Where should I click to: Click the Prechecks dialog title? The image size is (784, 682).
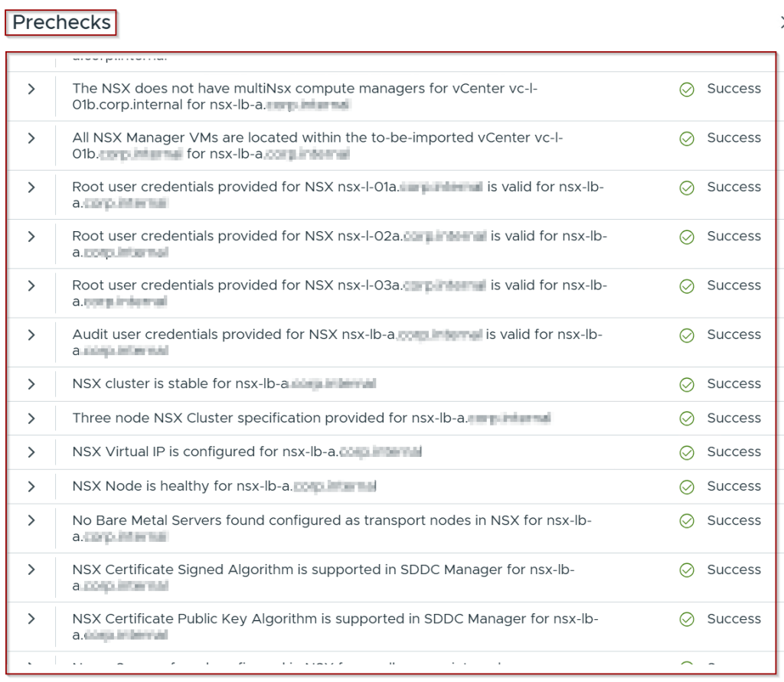pos(61,23)
